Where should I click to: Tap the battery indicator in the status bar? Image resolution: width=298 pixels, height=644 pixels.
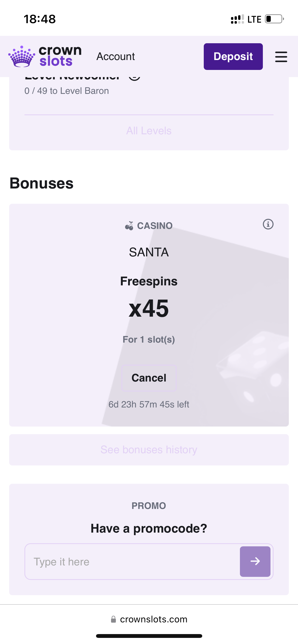274,19
